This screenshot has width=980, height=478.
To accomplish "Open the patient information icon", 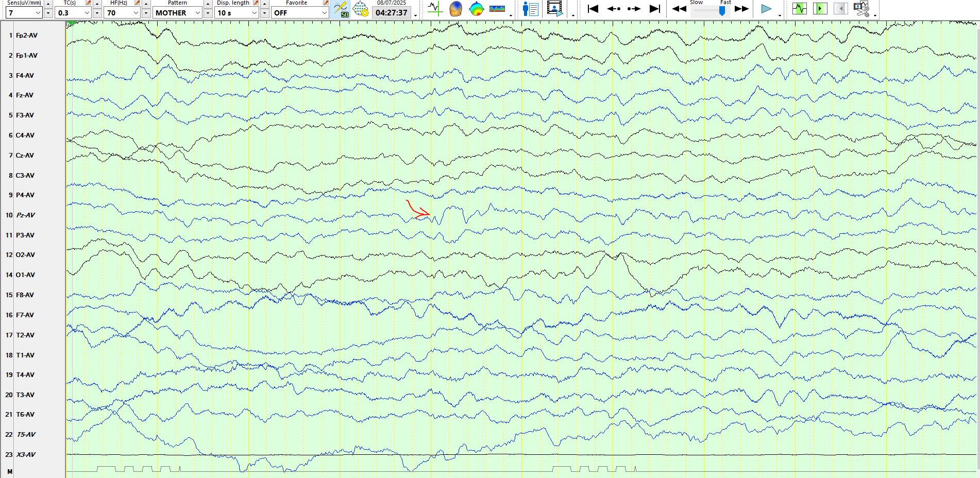I will tap(530, 9).
